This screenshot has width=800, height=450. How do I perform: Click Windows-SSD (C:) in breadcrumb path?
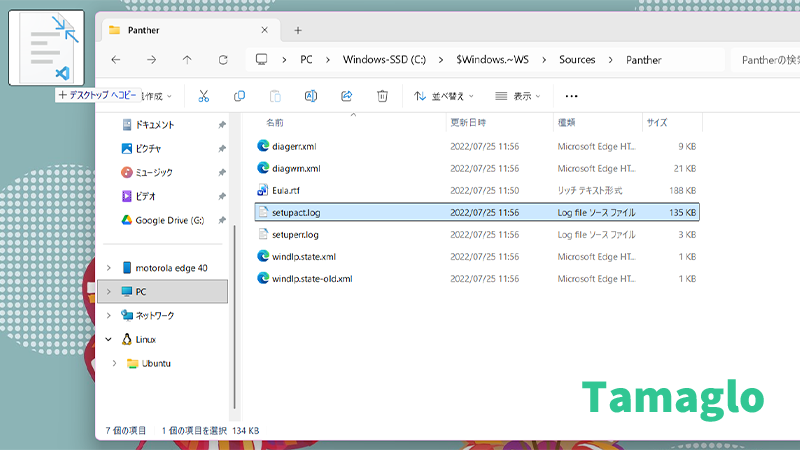pyautogui.click(x=384, y=60)
